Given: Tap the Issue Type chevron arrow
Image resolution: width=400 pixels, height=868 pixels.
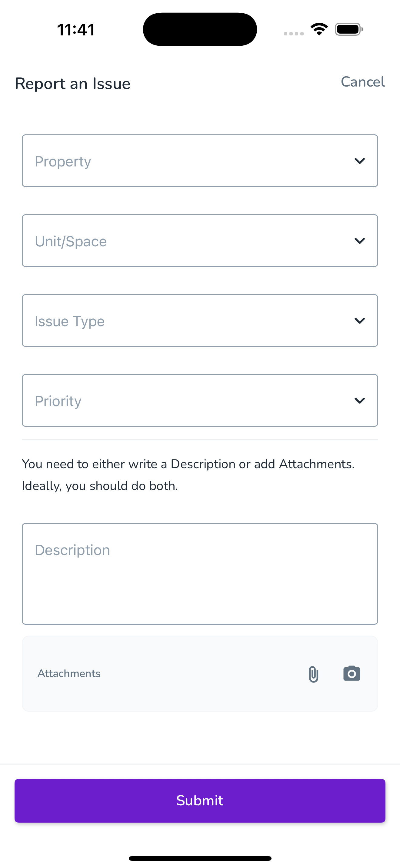Looking at the screenshot, I should click(360, 321).
